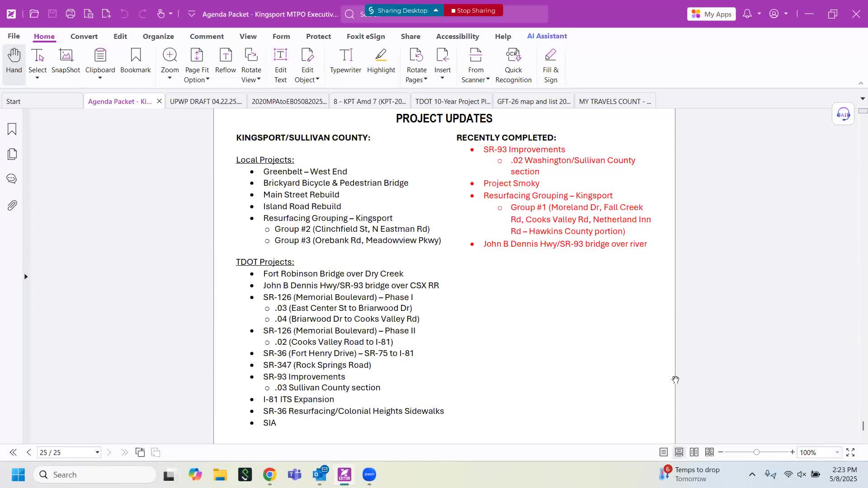Open the Bookmarks side panel
Viewport: 868px width, 488px height.
click(12, 130)
